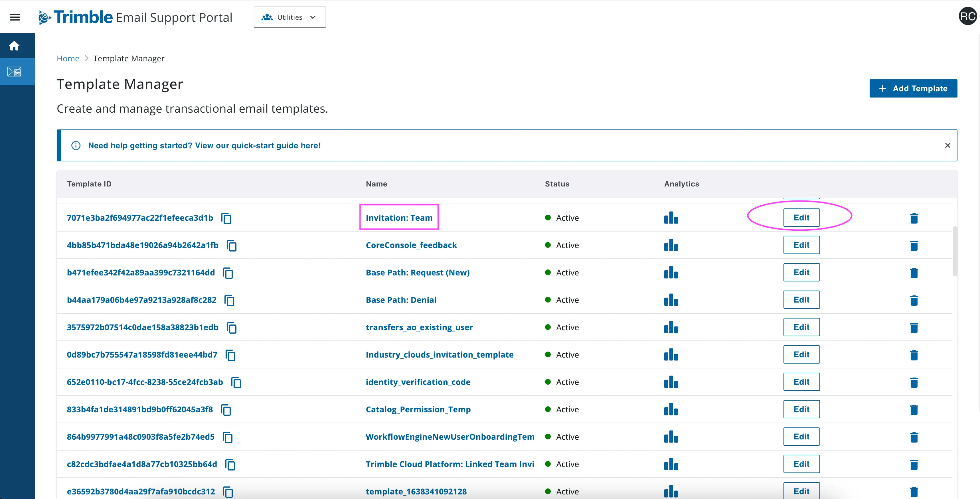The image size is (980, 499).
Task: Open the RC user avatar
Action: 967,16
